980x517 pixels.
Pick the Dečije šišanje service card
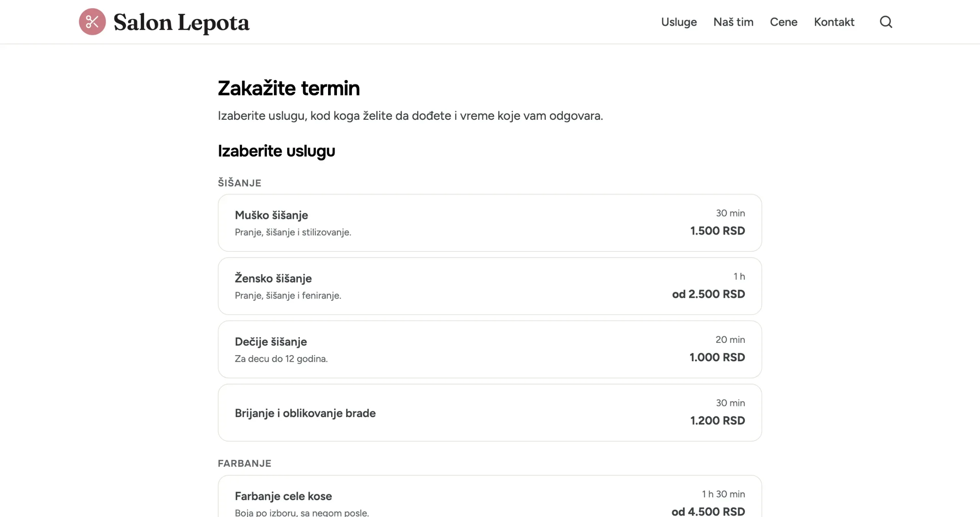point(490,349)
